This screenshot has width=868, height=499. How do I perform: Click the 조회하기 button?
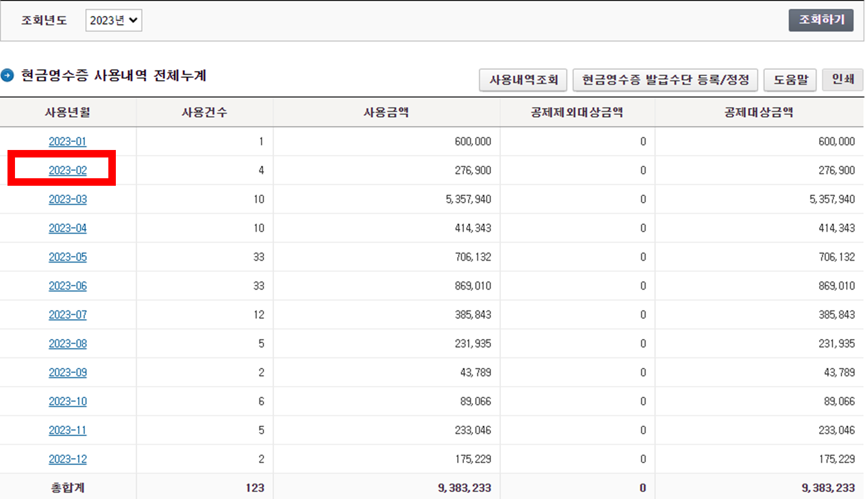point(821,20)
